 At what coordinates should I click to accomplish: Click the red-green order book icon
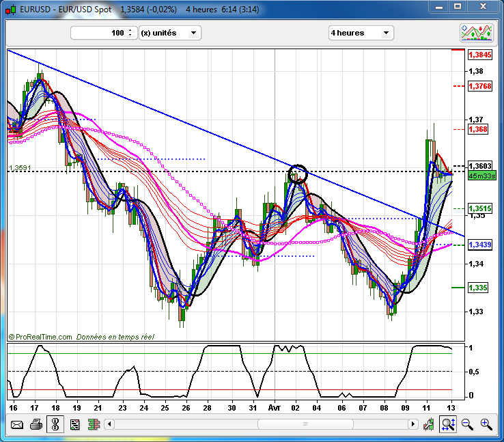tap(94, 424)
